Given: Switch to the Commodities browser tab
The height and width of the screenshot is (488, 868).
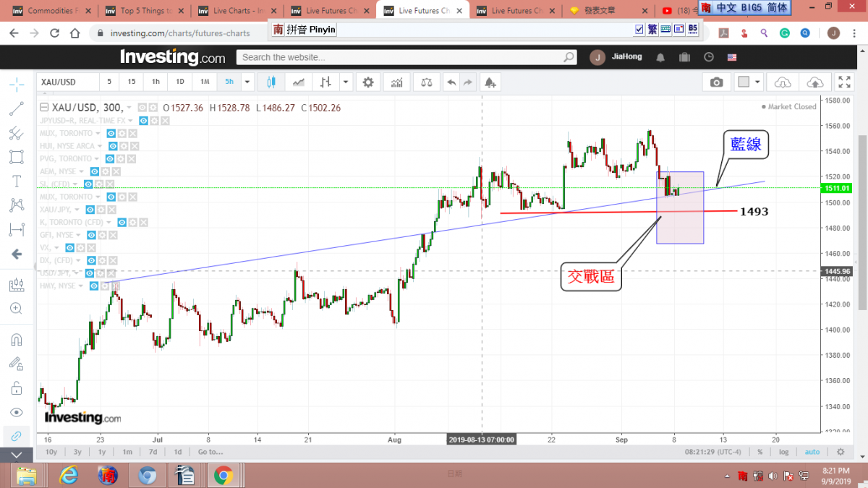Looking at the screenshot, I should pos(49,11).
